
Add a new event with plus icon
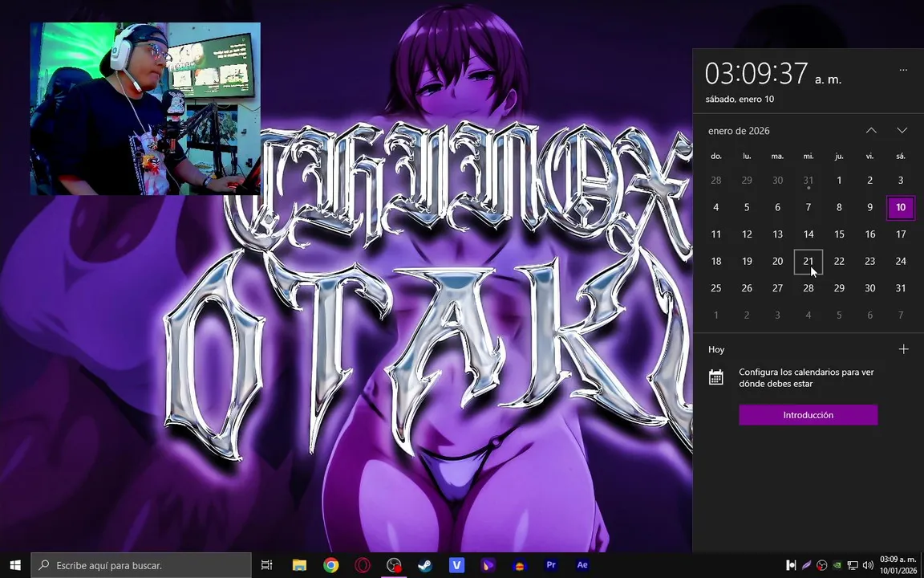pos(903,349)
